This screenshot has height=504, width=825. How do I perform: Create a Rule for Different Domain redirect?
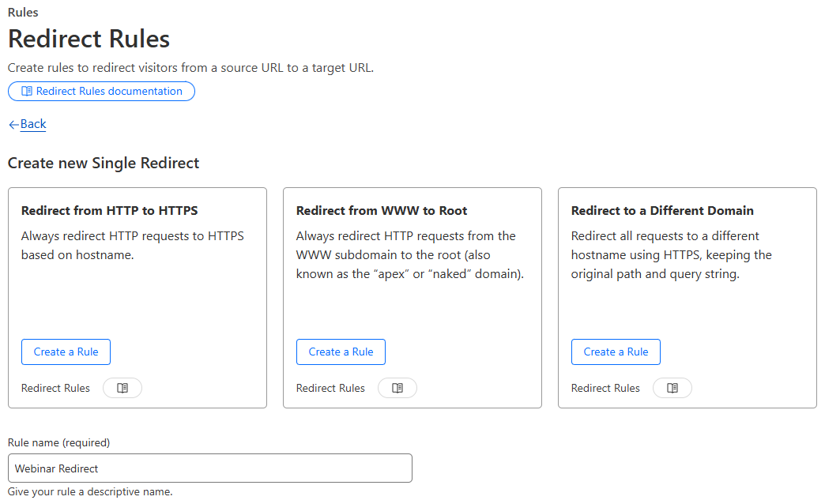click(616, 352)
